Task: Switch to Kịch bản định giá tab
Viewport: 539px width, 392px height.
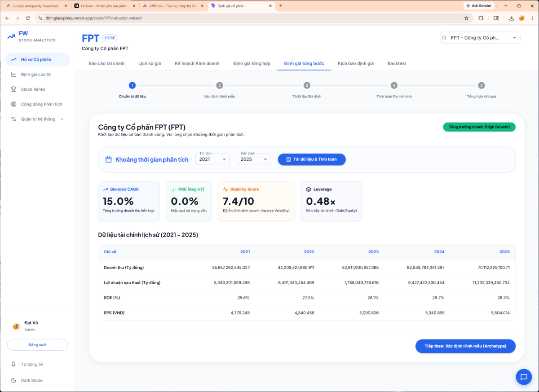Action: [x=356, y=63]
